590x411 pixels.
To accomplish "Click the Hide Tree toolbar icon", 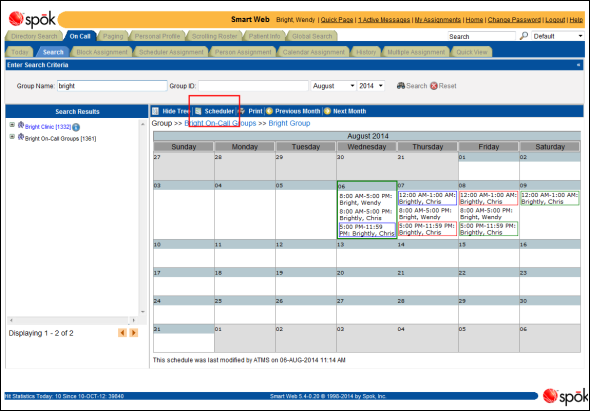I will click(156, 111).
